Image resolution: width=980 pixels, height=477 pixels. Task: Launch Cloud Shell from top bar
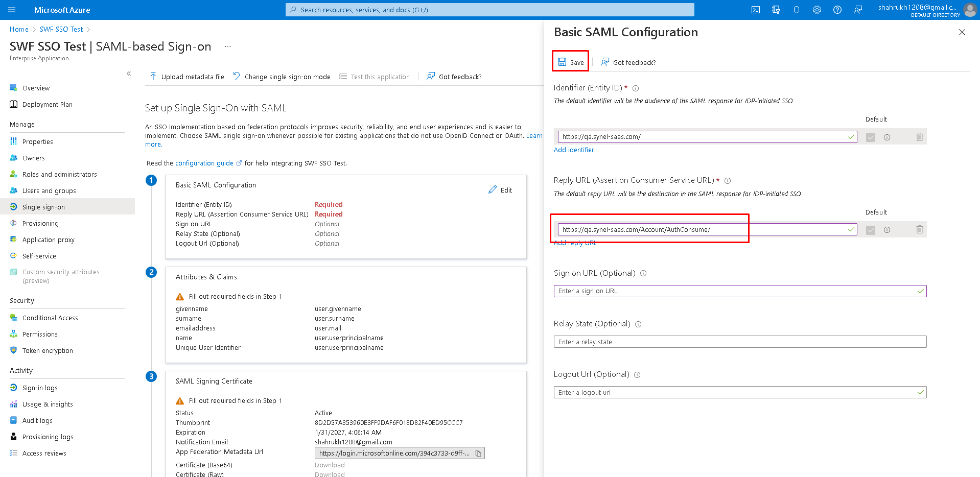point(756,10)
